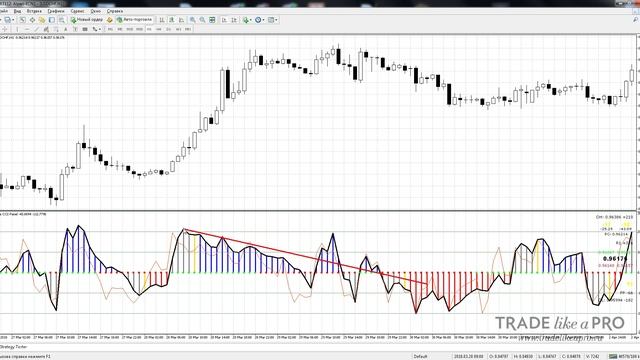Open the Вид (View) menu
The width and height of the screenshot is (640, 360).
point(18,11)
